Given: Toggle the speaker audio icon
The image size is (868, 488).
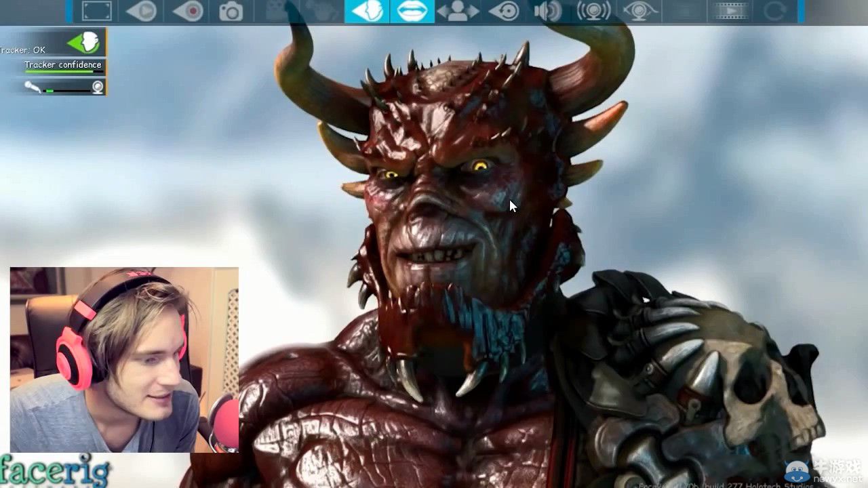Looking at the screenshot, I should 548,11.
